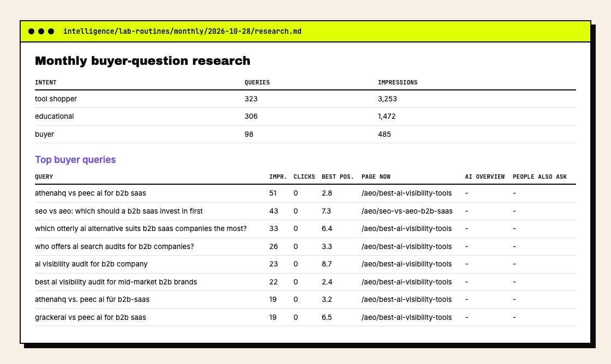Click the queries value 98
This screenshot has width=611, height=364.
point(249,134)
